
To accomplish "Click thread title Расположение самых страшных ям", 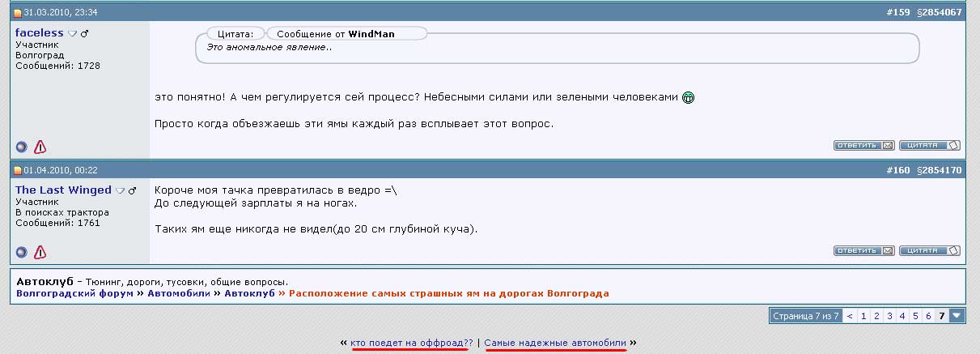I will 449,293.
